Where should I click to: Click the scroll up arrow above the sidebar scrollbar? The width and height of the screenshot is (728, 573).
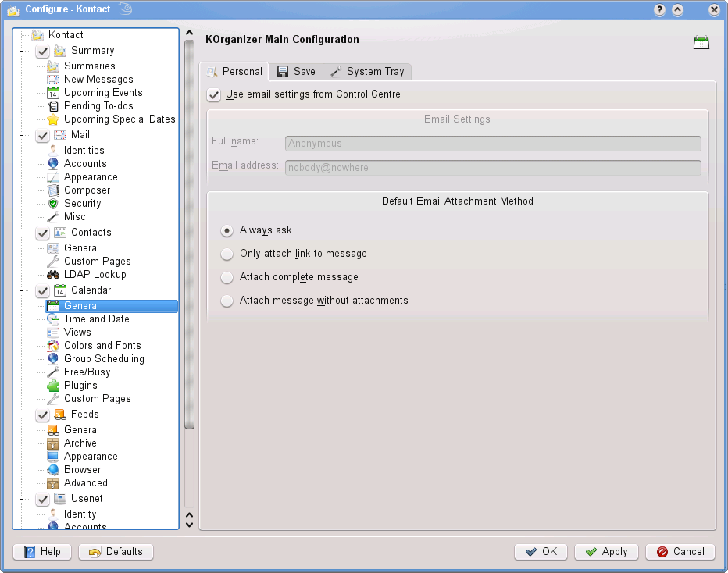click(x=190, y=33)
